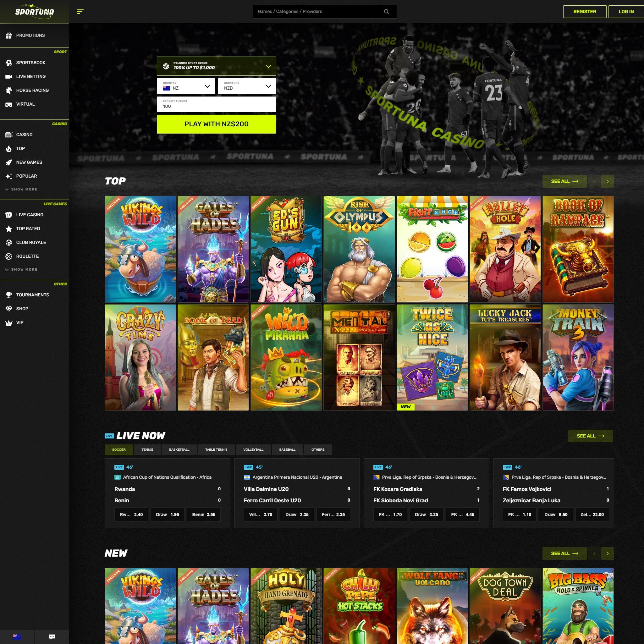Open Roulette wheel icon
The height and width of the screenshot is (644, 644).
(9, 256)
